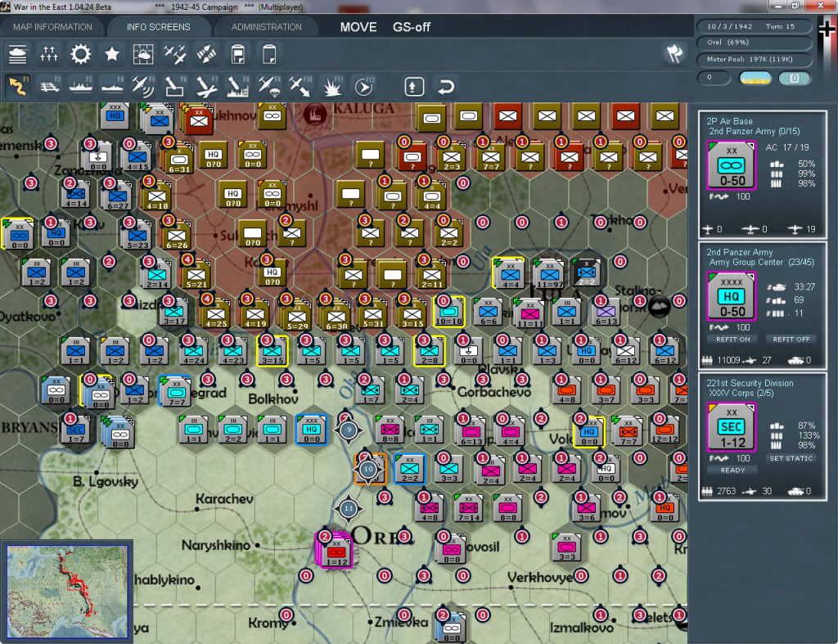The image size is (838, 644).
Task: Select the F9 air transport paradrop mode
Action: click(x=268, y=86)
